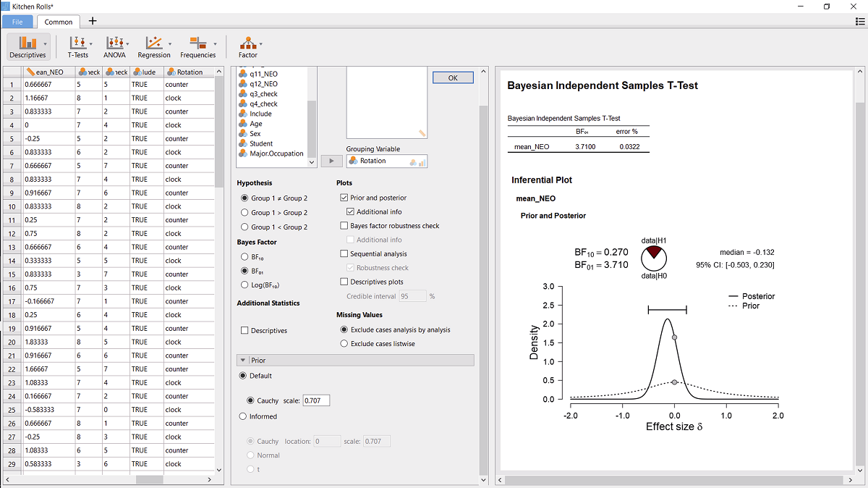Collapse the Prior section
This screenshot has height=488, width=868.
[243, 361]
